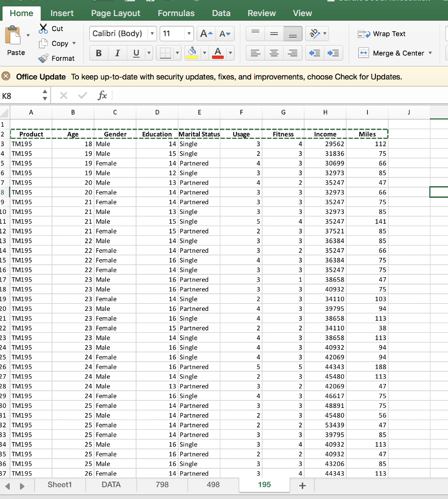Click the Wrap Text button
The height and width of the screenshot is (499, 448).
tap(382, 34)
